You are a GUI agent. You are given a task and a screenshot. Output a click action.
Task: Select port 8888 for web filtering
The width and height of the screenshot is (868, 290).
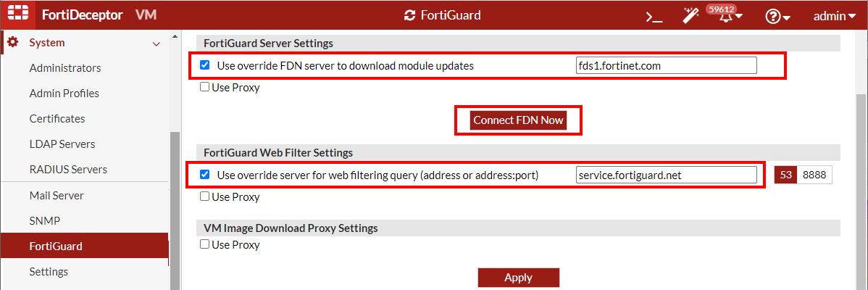814,175
